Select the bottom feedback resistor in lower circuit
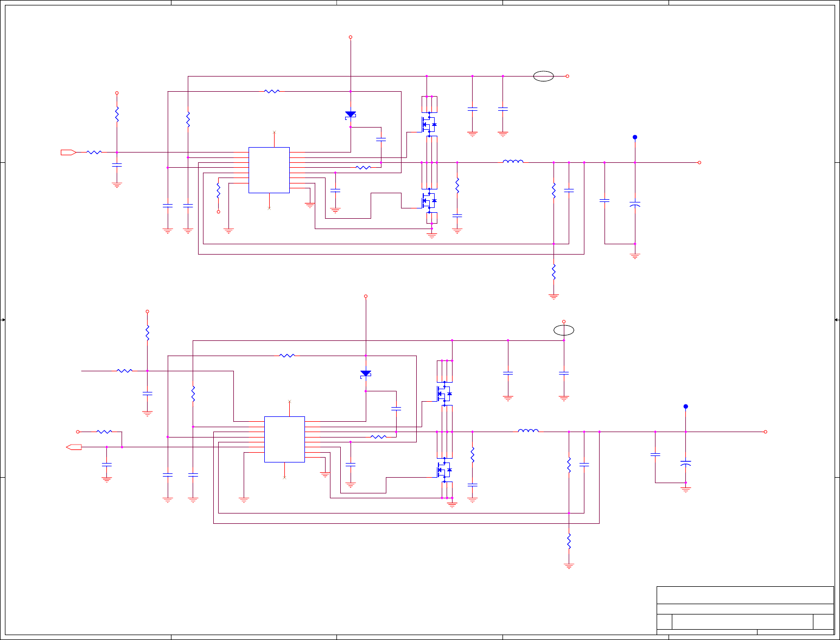840x640 pixels. (569, 541)
